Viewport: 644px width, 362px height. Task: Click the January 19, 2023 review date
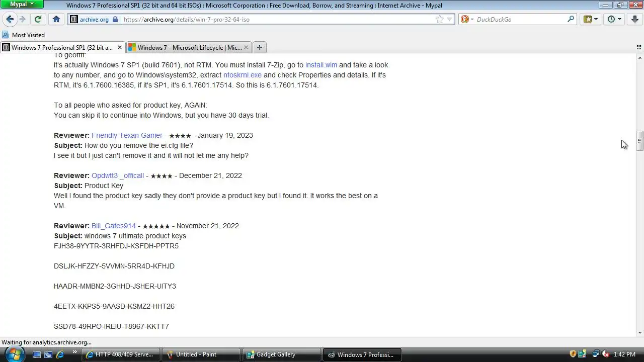click(225, 135)
